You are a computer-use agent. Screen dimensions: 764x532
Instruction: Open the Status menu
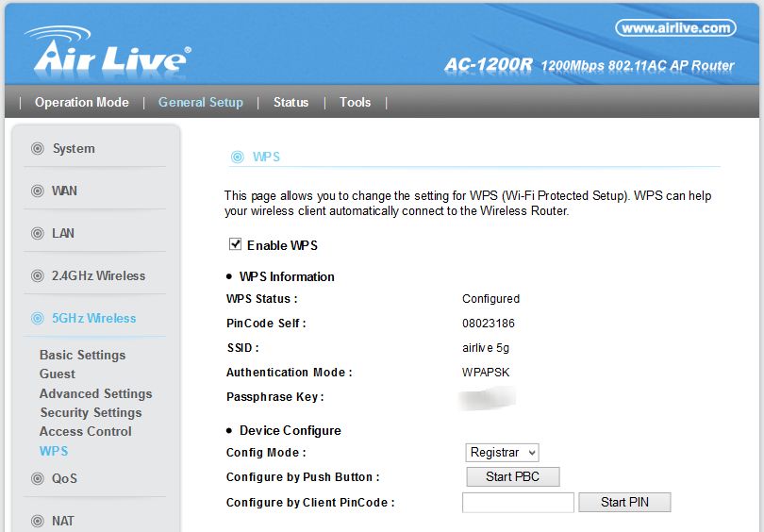tap(291, 102)
